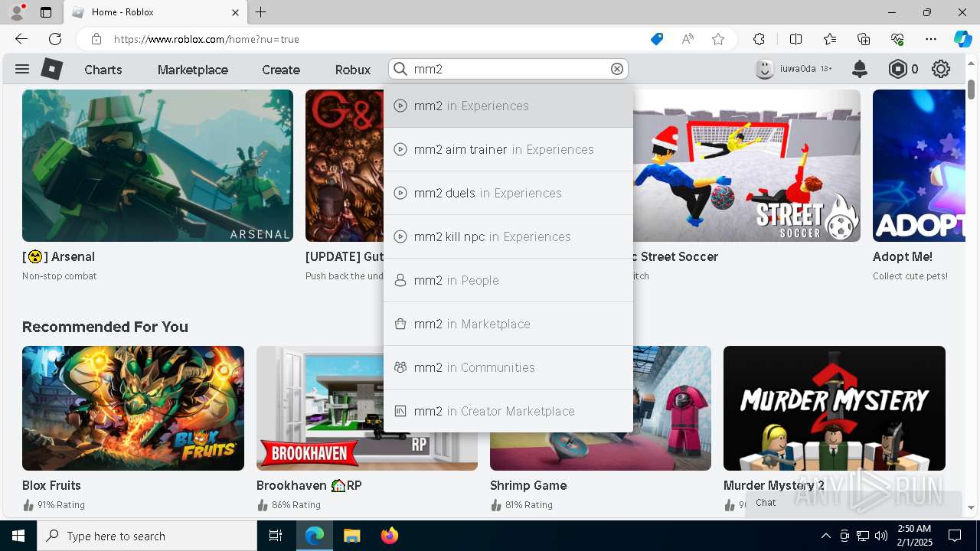Click the Read aloud icon
Screen dimensions: 980x551
688,39
